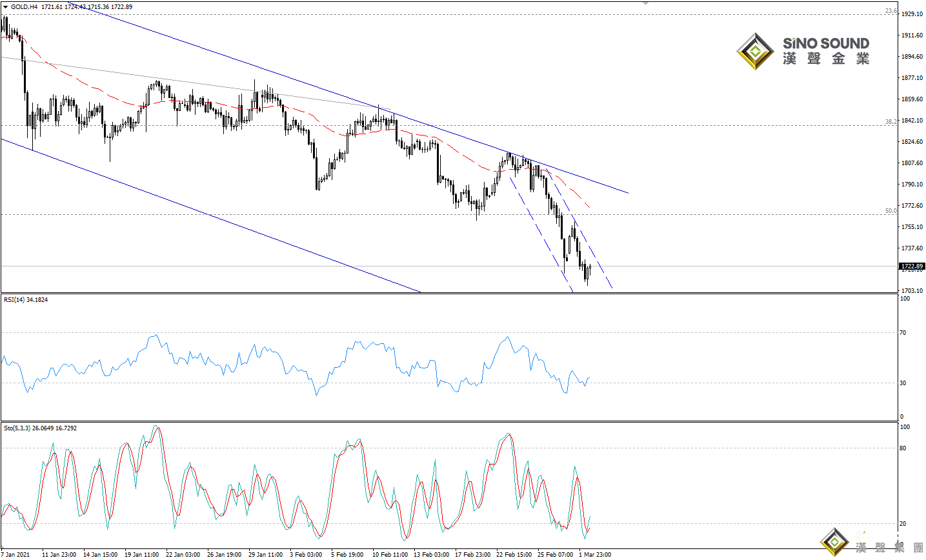Click the chart shift triangle marker at top
Image resolution: width=926 pixels, height=560 pixels.
646,4
